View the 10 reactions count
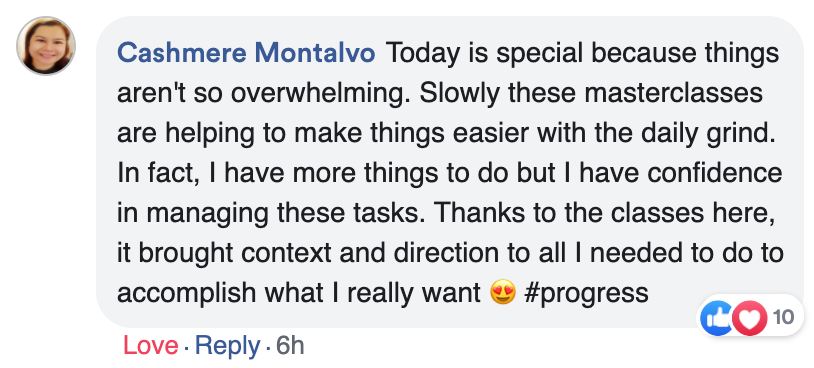This screenshot has width=814, height=368. (783, 317)
